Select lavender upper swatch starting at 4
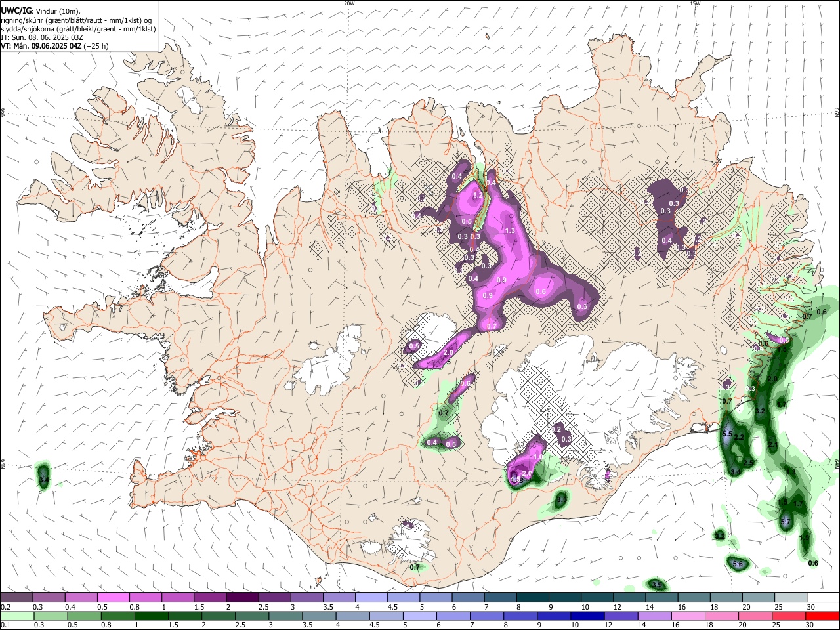 371,598
